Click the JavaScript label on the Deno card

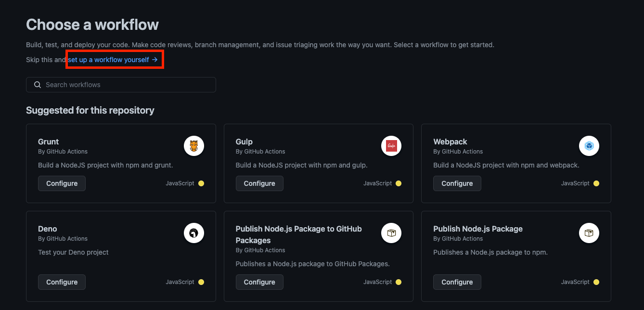(180, 282)
